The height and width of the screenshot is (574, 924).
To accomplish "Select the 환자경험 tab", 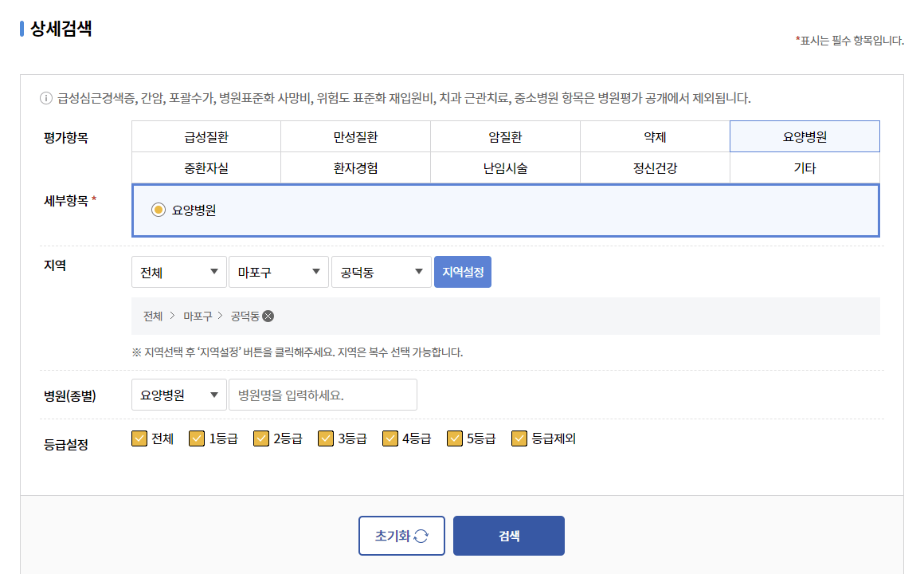I will (355, 167).
